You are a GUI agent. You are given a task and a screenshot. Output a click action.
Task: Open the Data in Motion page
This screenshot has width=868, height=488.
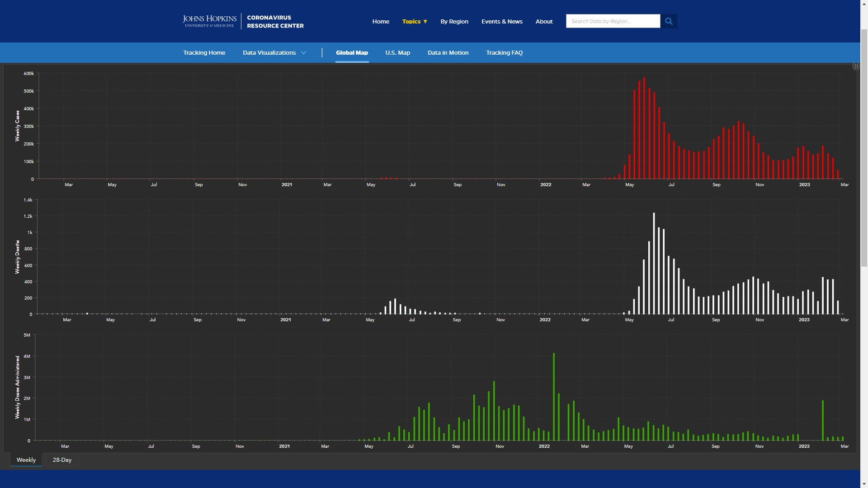tap(448, 53)
